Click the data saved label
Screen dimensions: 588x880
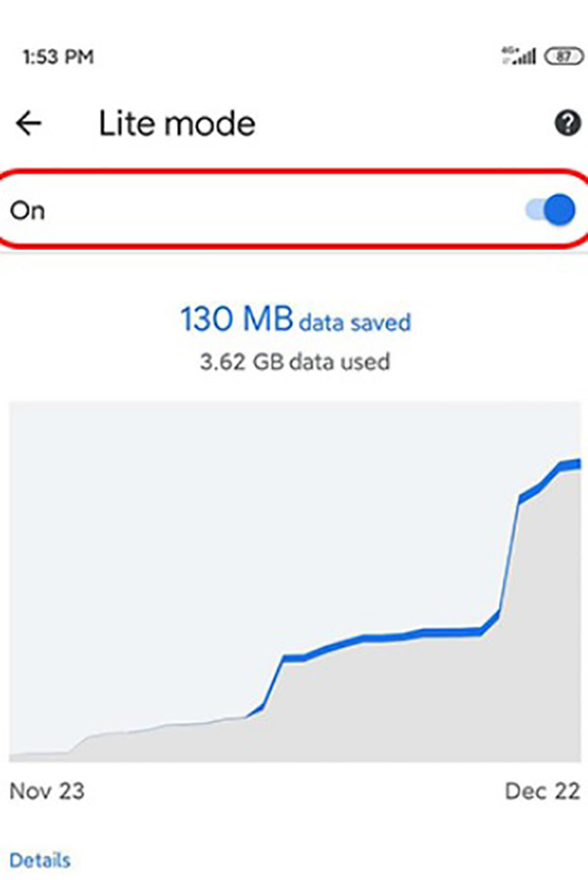point(354,321)
